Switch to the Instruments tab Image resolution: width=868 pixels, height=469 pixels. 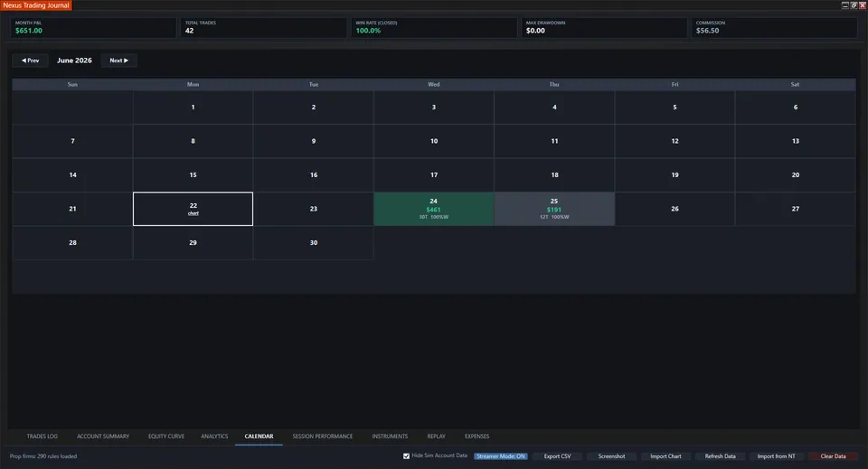[390, 436]
